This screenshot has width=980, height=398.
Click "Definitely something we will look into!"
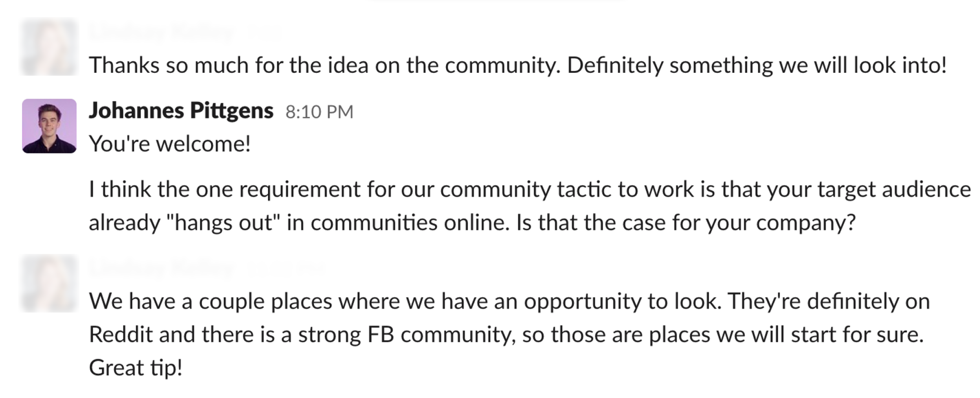click(x=757, y=66)
